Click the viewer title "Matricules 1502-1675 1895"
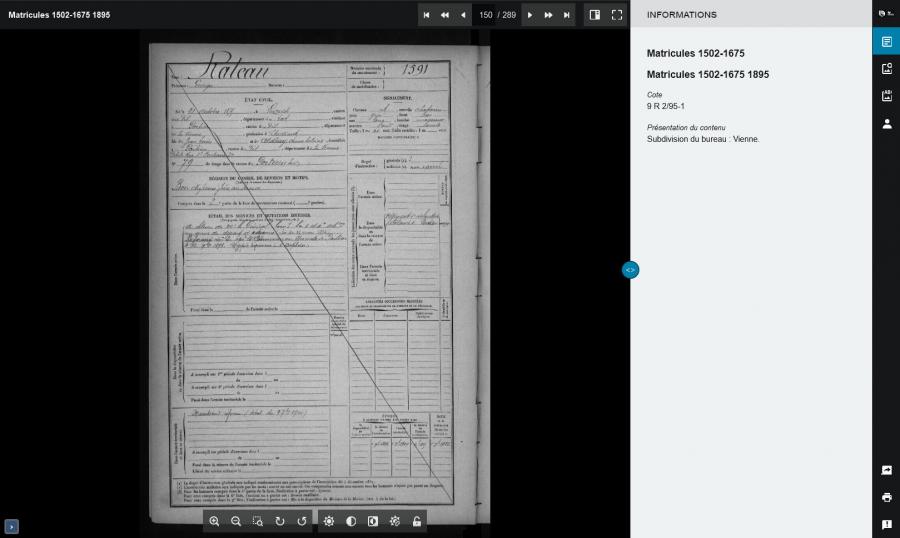The width and height of the screenshot is (900, 538). (59, 15)
